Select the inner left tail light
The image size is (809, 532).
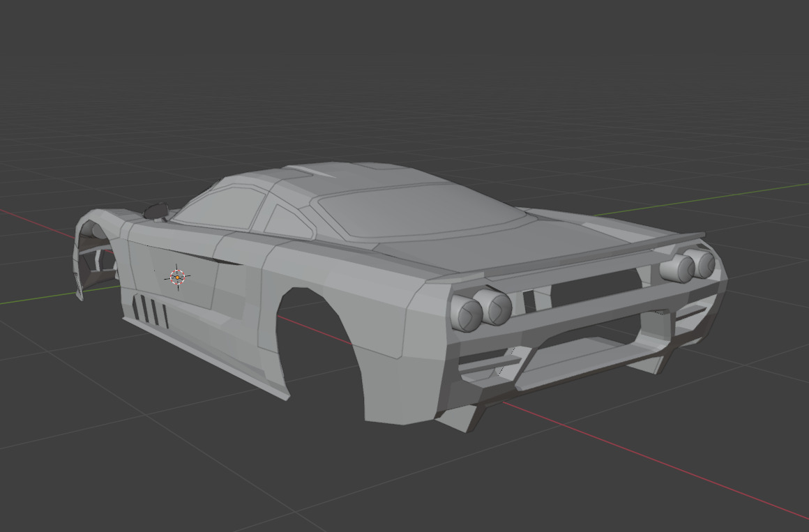498,307
